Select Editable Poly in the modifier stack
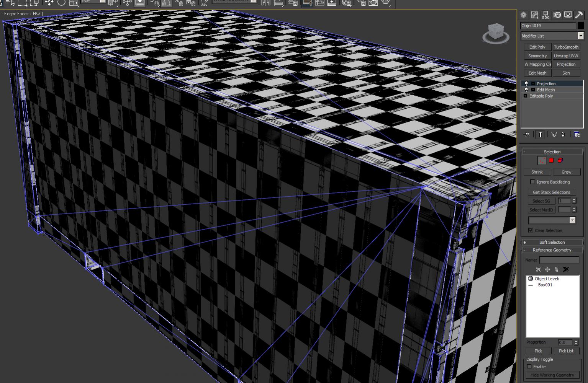588x383 pixels. (x=541, y=96)
